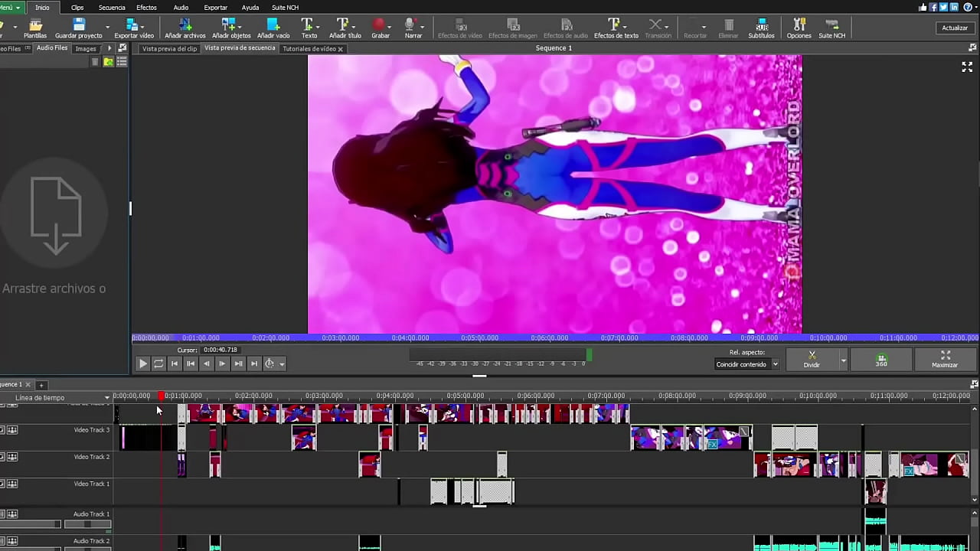Viewport: 980px width, 551px height.
Task: Open the green Menú dropdown
Action: (x=11, y=7)
